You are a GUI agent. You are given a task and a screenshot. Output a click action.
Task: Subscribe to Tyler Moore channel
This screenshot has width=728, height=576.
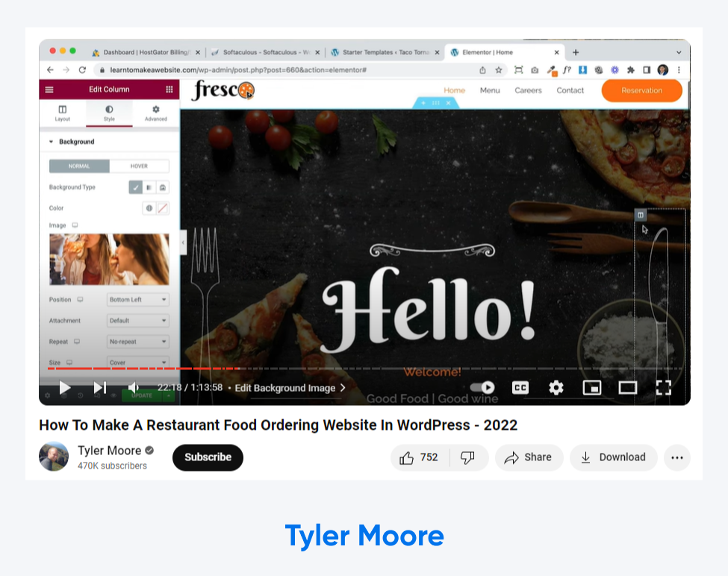[208, 457]
